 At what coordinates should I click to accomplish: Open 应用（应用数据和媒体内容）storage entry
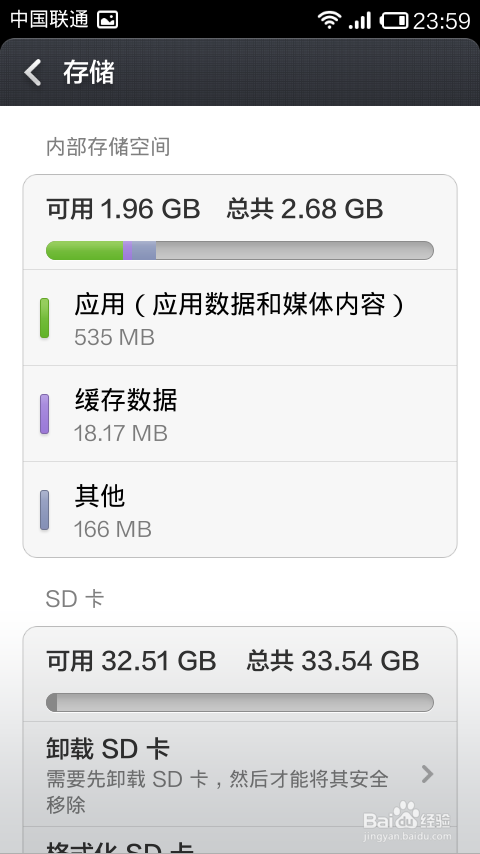pyautogui.click(x=240, y=318)
